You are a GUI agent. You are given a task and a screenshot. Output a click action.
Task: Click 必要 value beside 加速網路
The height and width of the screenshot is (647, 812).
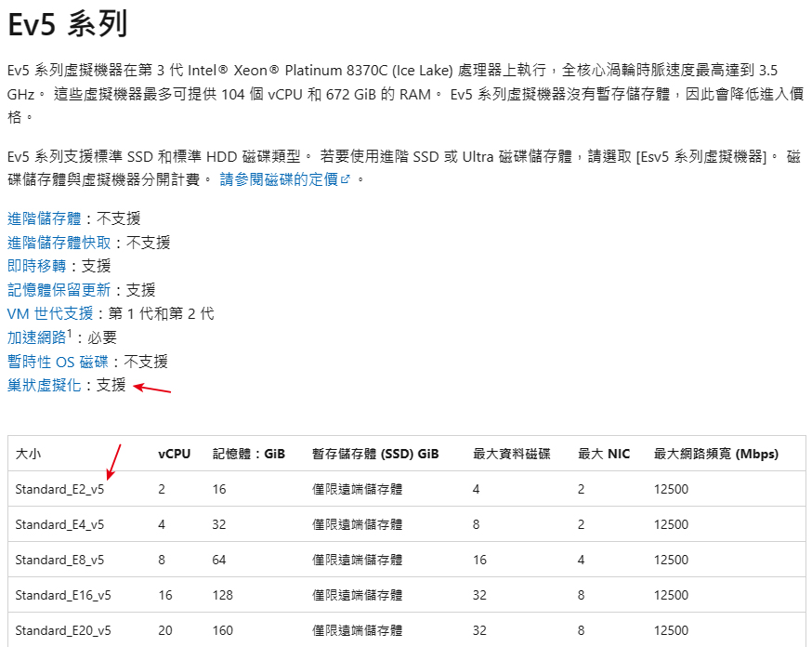tap(102, 337)
